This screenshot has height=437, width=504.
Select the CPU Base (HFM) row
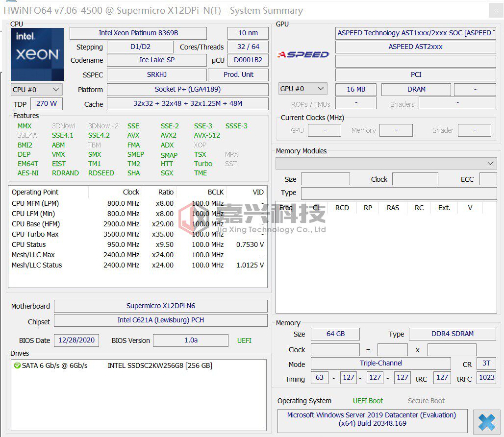click(x=138, y=224)
